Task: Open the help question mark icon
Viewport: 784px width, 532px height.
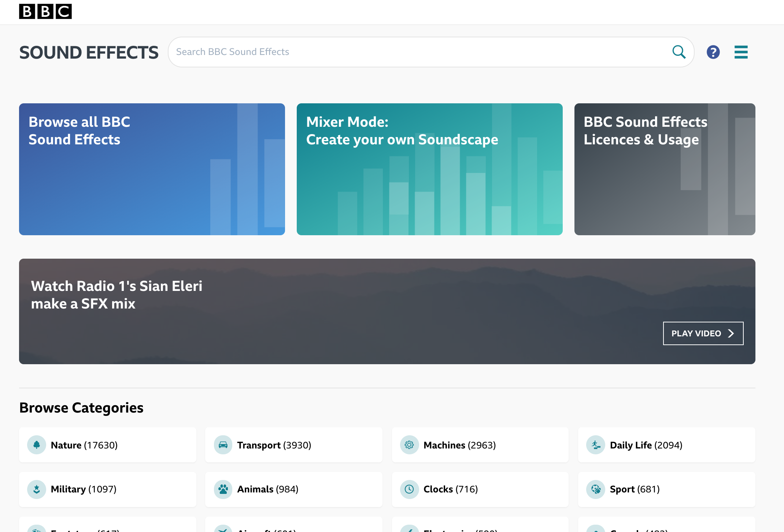Action: tap(713, 52)
